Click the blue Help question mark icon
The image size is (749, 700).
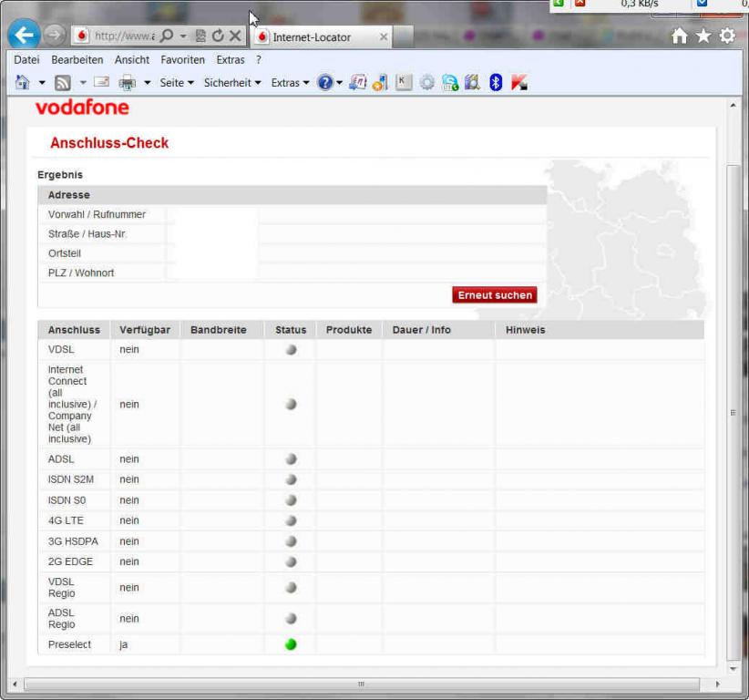(x=324, y=83)
